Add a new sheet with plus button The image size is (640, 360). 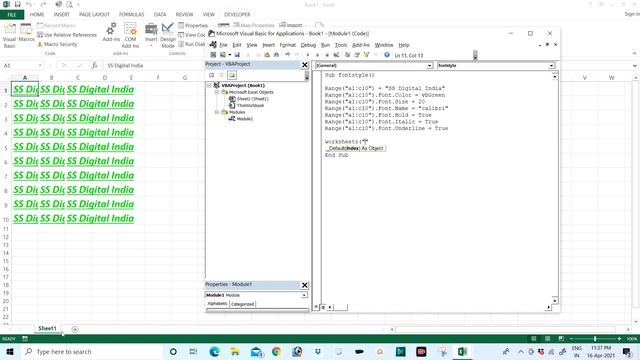point(75,329)
